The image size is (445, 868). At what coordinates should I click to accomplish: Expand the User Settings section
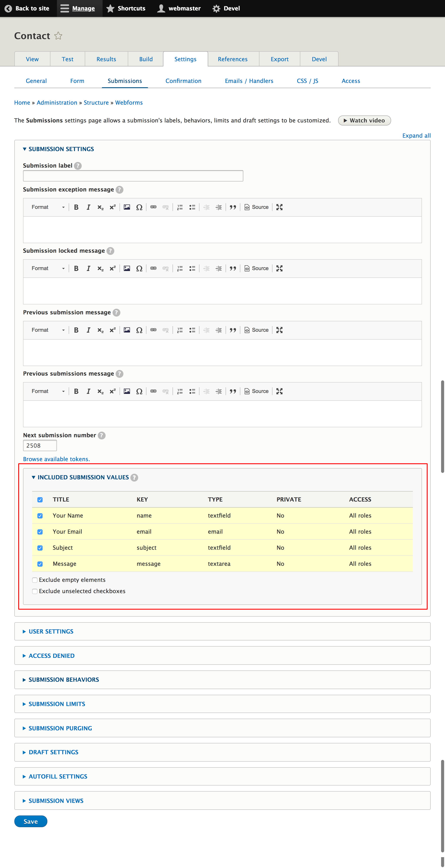[51, 632]
